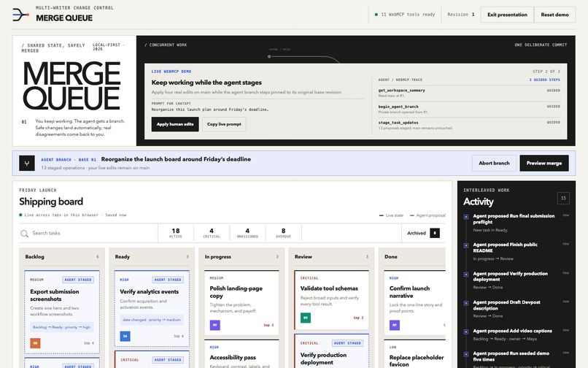This screenshot has height=368, width=588.
Task: Click 3 guided steps link
Action: [x=544, y=80]
